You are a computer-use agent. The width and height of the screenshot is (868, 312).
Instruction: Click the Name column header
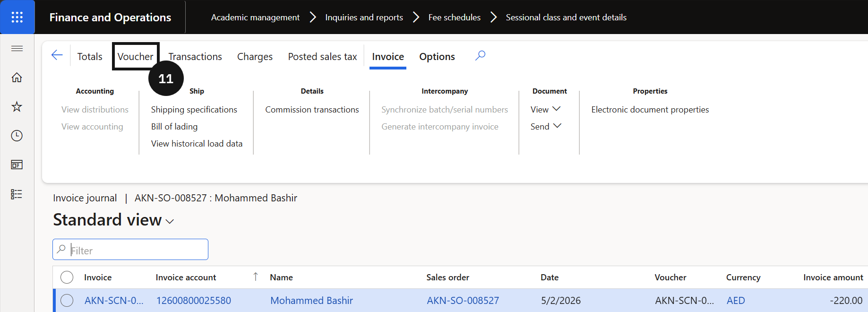[x=282, y=277]
